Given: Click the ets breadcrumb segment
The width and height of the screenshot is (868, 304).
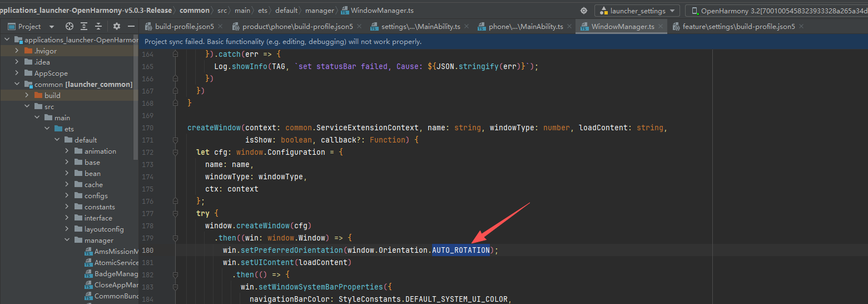Looking at the screenshot, I should pos(262,11).
